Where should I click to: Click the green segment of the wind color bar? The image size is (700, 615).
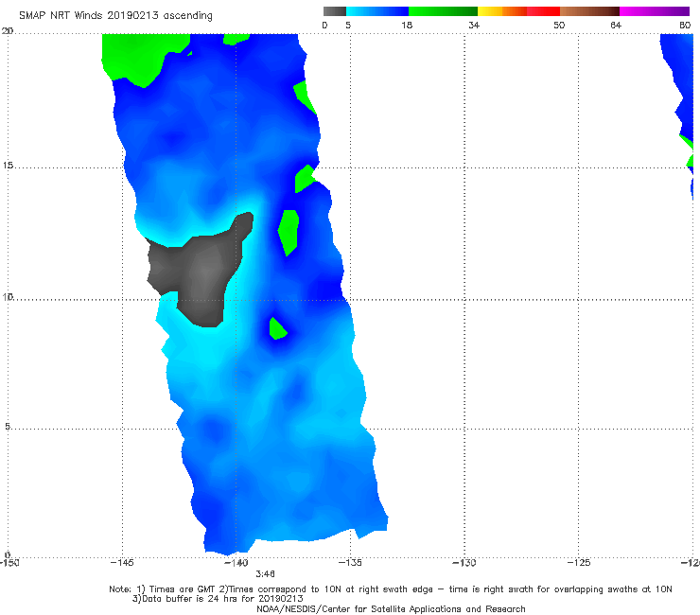point(443,11)
